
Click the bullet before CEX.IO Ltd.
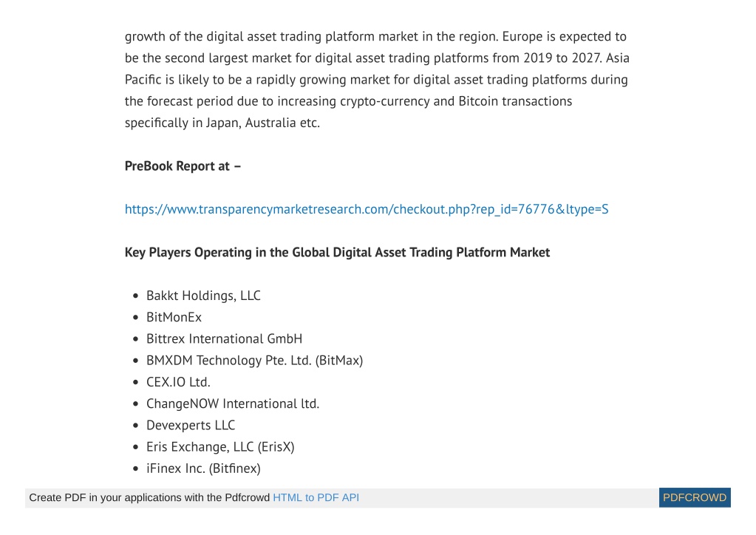point(135,382)
